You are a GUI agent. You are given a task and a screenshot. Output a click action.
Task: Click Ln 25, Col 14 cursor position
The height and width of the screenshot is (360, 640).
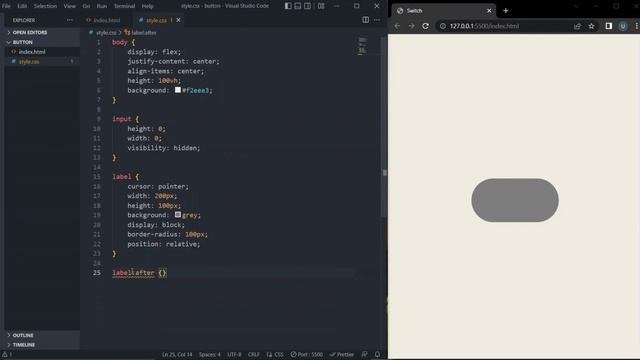point(177,354)
